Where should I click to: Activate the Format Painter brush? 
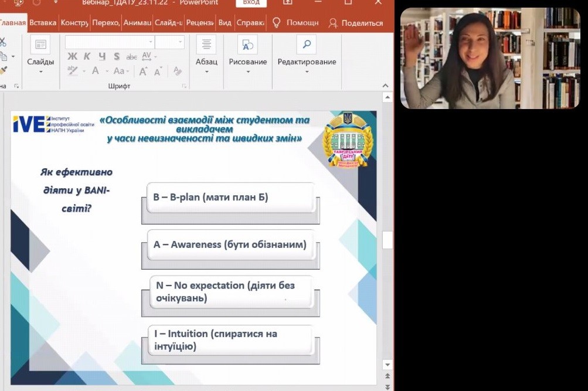(x=4, y=69)
